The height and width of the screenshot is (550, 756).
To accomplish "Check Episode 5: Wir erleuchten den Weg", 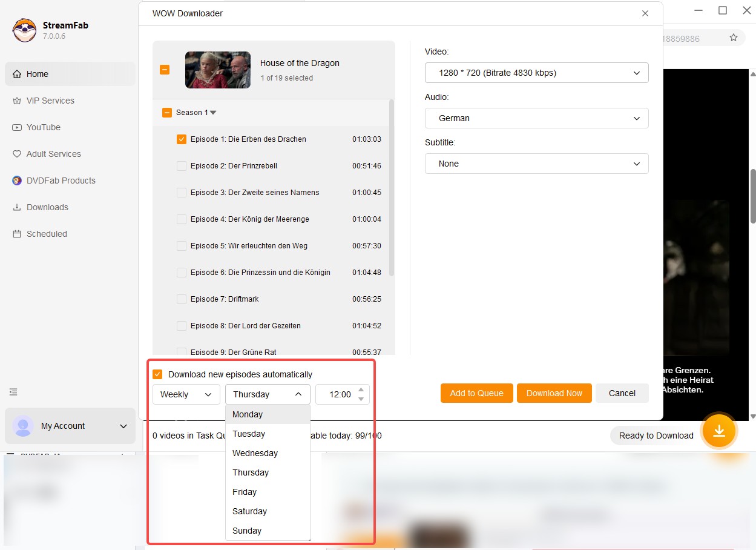I will [x=181, y=246].
